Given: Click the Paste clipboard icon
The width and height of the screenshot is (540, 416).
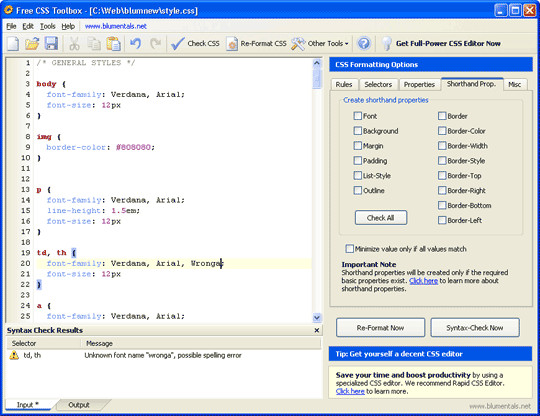Looking at the screenshot, I should (x=114, y=44).
